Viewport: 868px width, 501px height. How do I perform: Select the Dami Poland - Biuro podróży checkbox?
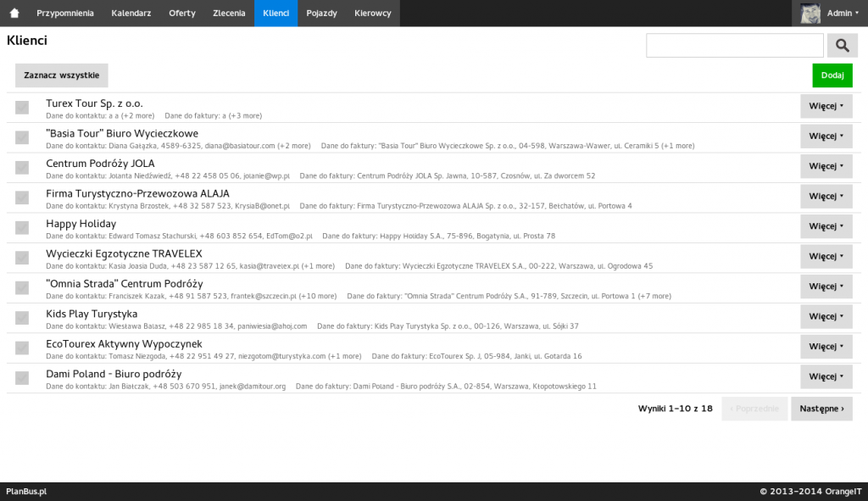coord(22,378)
